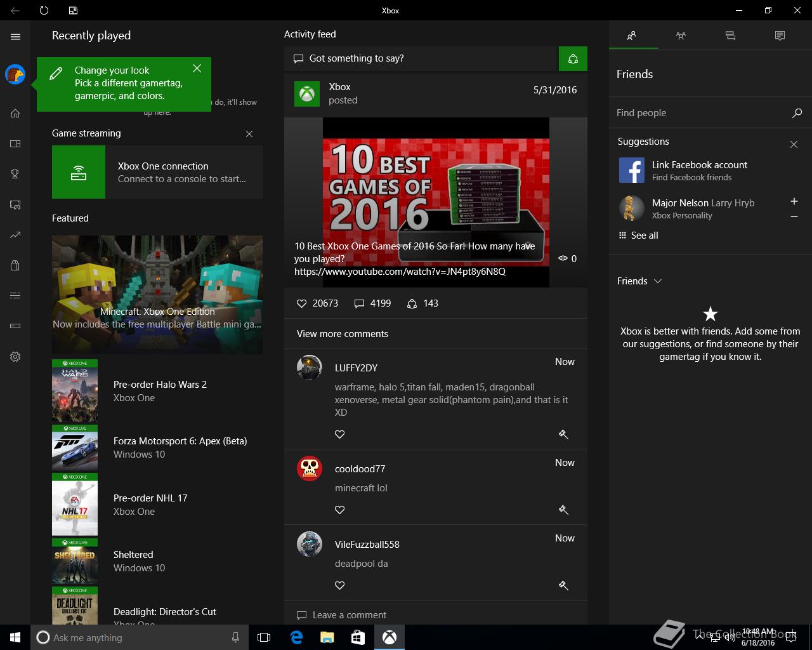Report LUFFY2DY's comment gavel icon
Screen dimensions: 812x650
[563, 435]
